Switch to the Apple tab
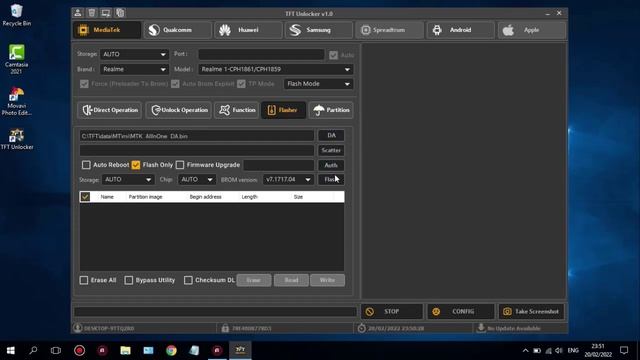The image size is (640, 360). coord(531,30)
